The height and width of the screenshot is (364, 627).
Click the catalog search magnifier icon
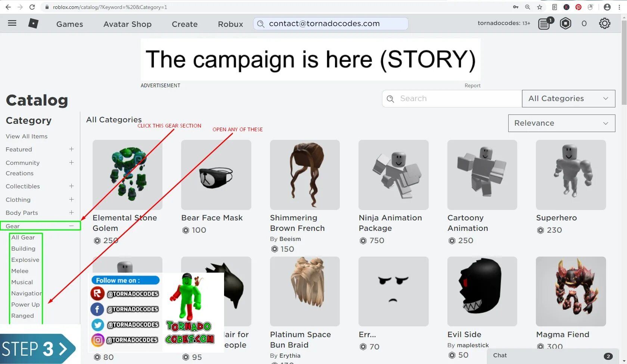[x=391, y=98]
